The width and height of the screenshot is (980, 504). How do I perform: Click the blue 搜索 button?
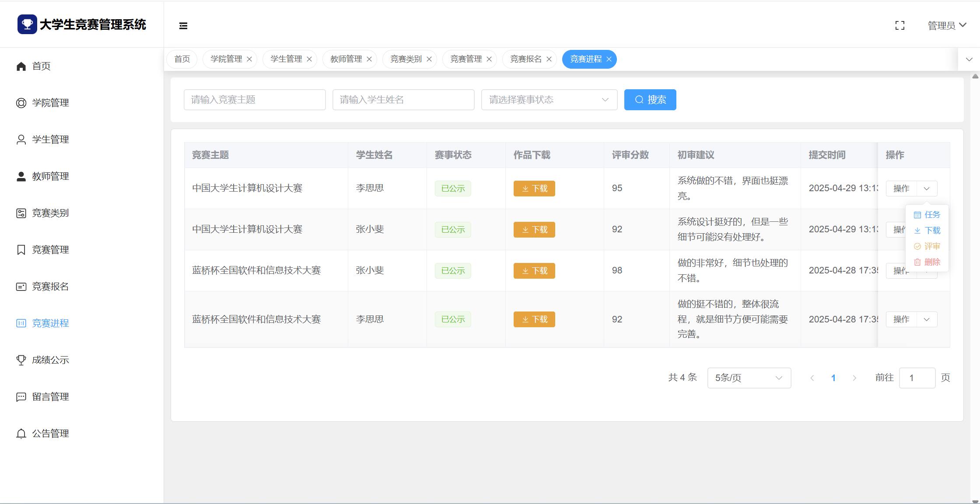[x=650, y=100]
